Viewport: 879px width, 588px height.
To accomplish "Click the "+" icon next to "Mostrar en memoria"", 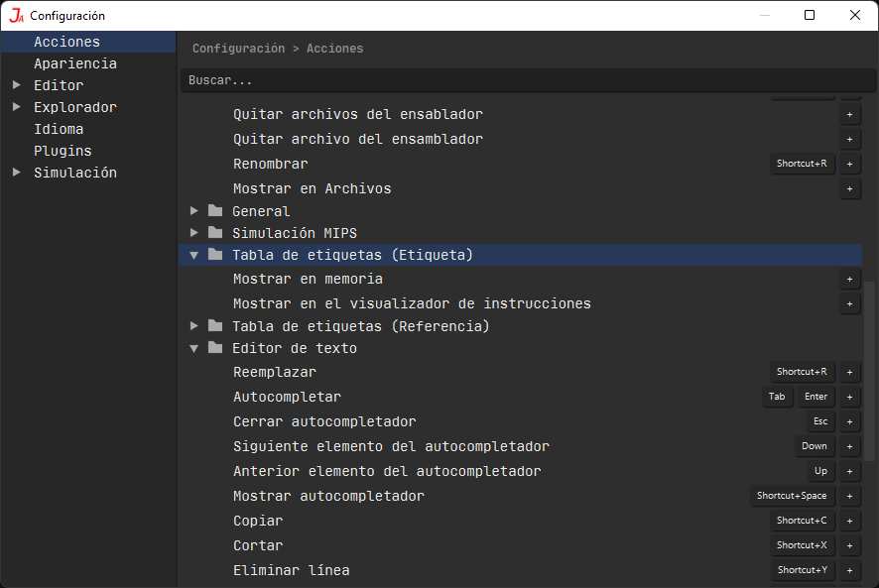I will (850, 280).
